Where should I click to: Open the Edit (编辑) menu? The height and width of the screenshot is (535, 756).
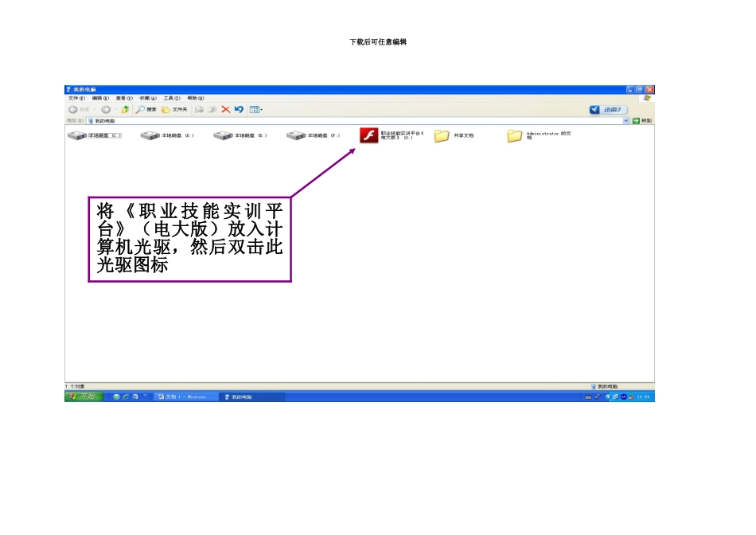pos(100,98)
